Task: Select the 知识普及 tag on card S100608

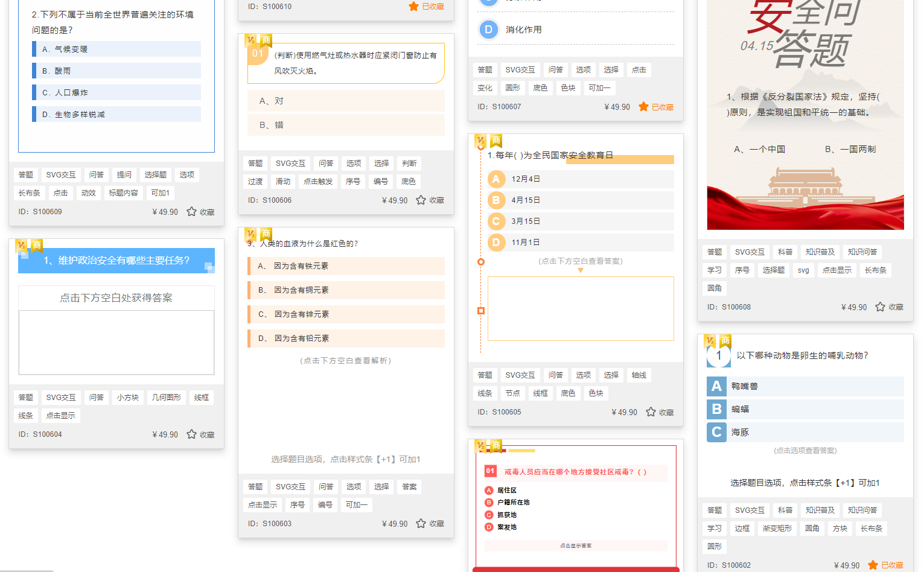Action: tap(820, 252)
